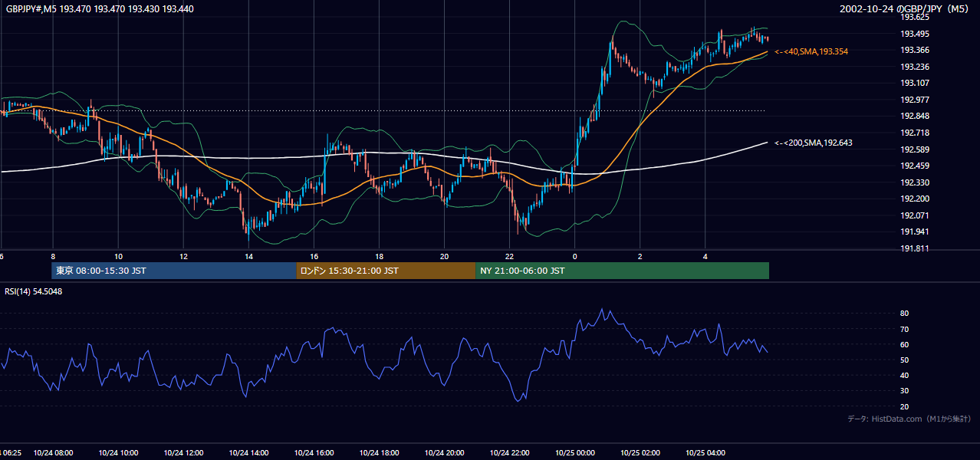
Task: Click the 10/24 10:00 time label
Action: pyautogui.click(x=118, y=453)
